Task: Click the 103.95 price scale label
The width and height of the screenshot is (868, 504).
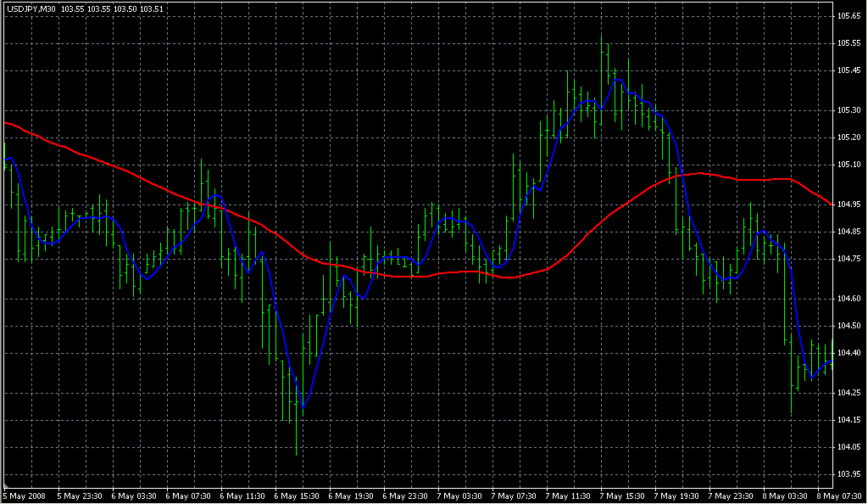Action: coord(849,473)
